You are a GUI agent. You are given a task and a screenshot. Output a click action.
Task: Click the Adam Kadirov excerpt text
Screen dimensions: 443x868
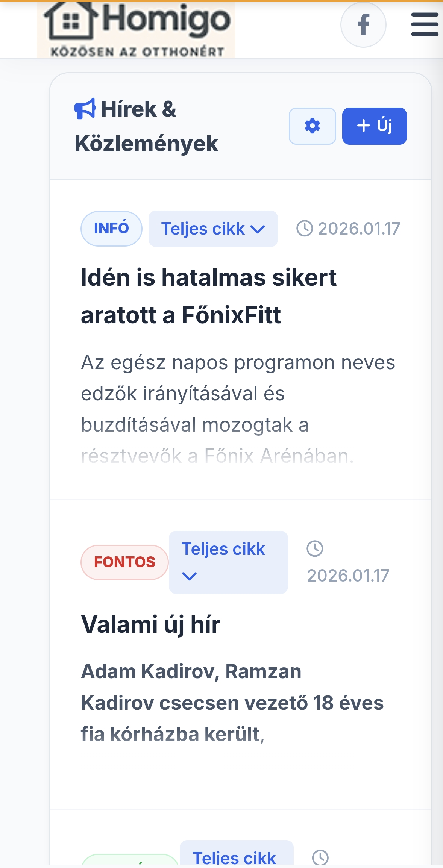pyautogui.click(x=232, y=703)
